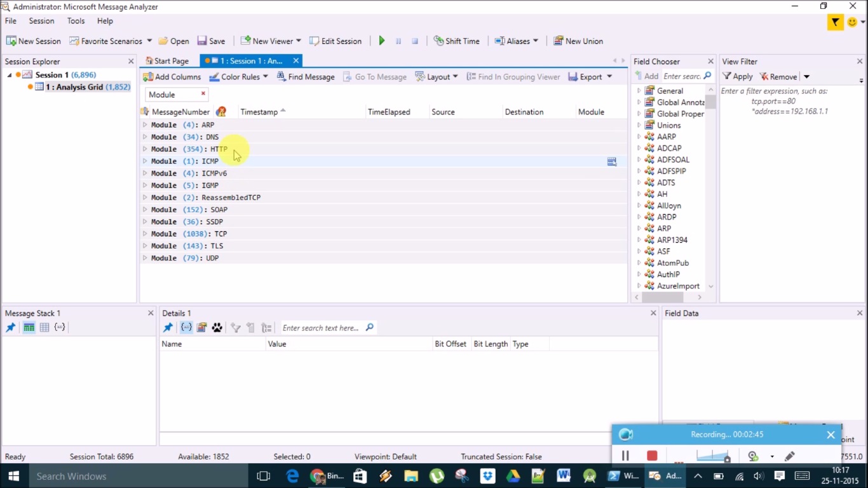Image resolution: width=868 pixels, height=488 pixels.
Task: Select the green grid view in Message Stack
Action: click(x=29, y=327)
